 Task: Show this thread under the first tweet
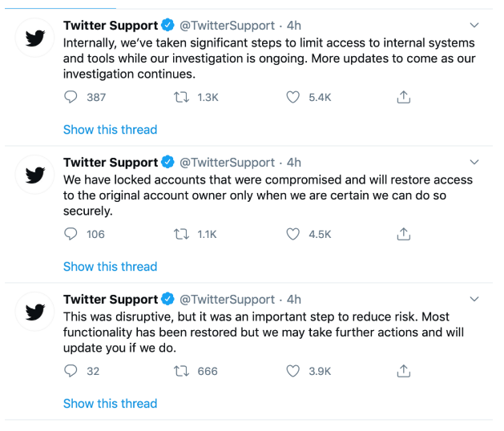tap(110, 130)
